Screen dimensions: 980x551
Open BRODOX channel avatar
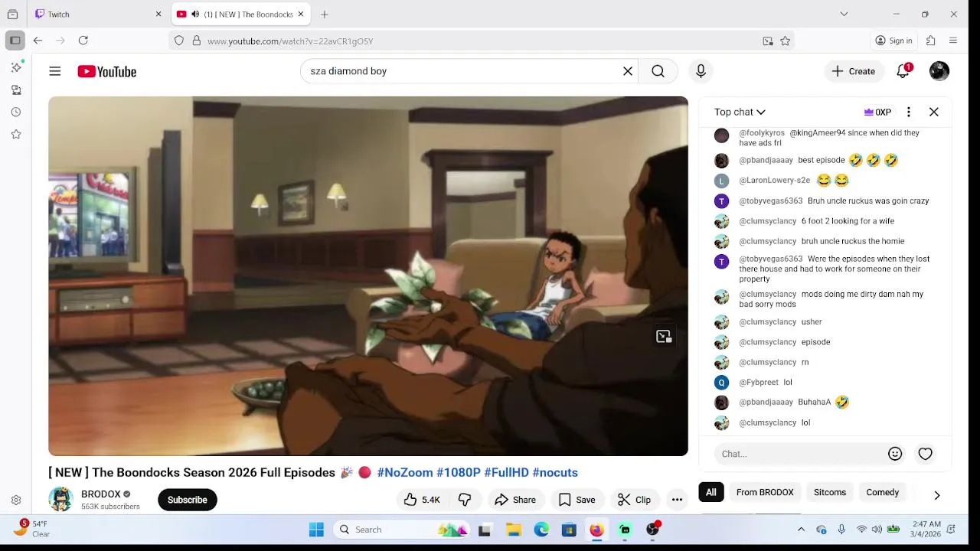60,500
